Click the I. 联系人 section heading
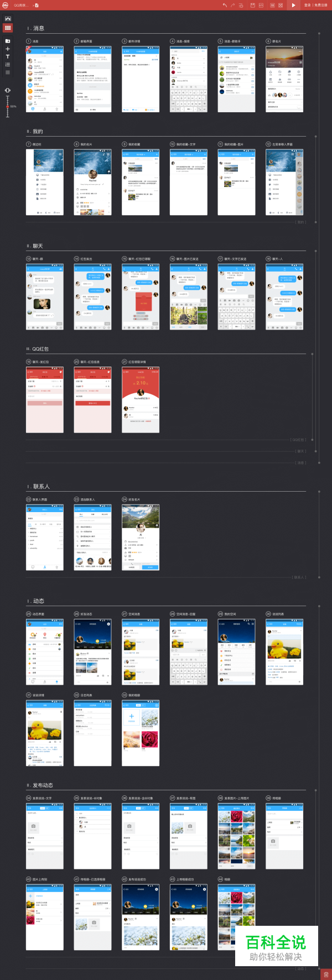Viewport: 332px width, 980px height. coord(38,487)
